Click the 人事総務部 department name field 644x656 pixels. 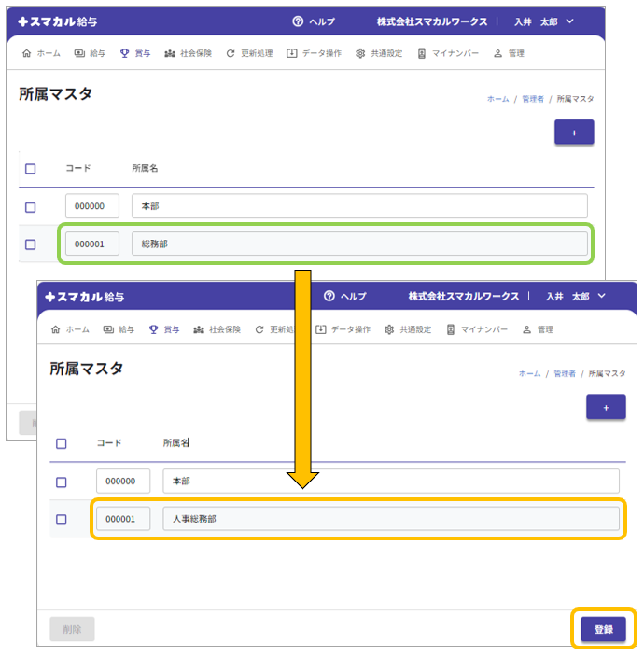coord(390,519)
